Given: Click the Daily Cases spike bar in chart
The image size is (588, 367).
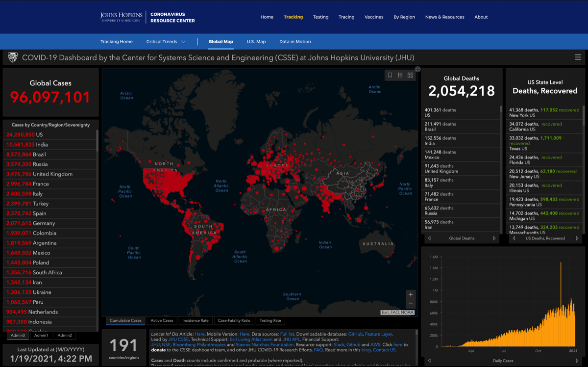Looking at the screenshot, I should pos(561,304).
